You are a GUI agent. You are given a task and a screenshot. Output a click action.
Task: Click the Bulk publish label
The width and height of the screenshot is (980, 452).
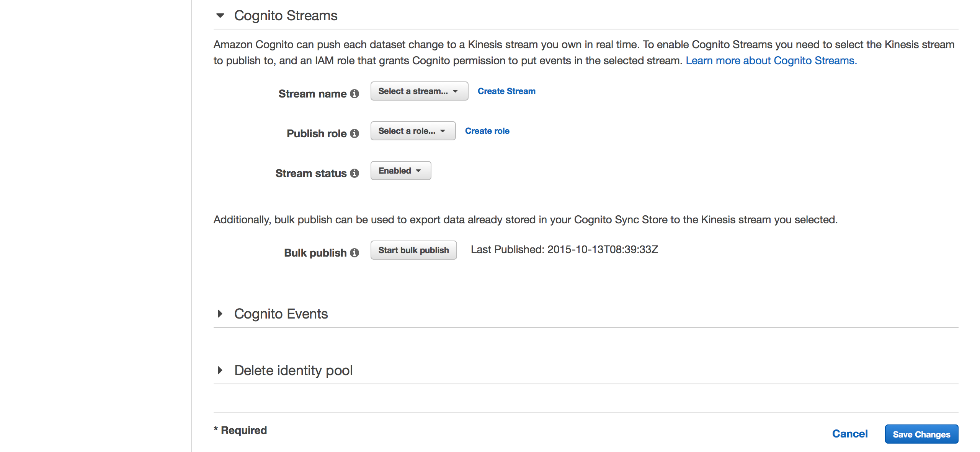(x=315, y=253)
